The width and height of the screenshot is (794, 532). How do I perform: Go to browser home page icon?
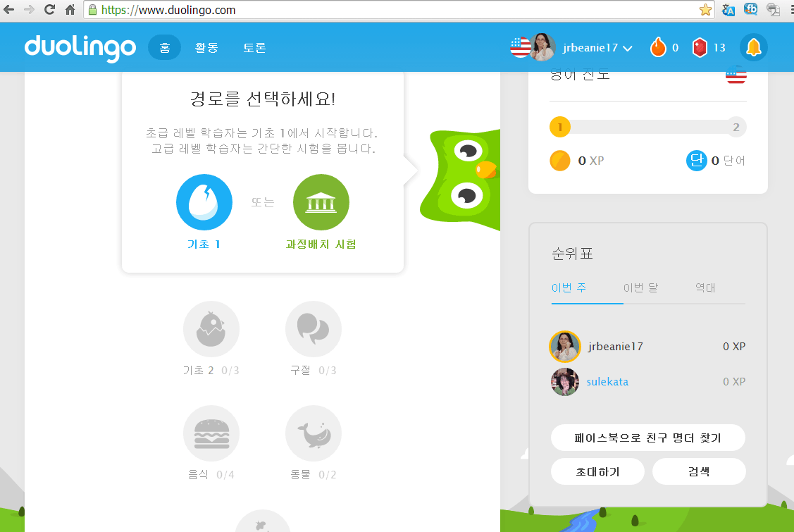[x=70, y=10]
